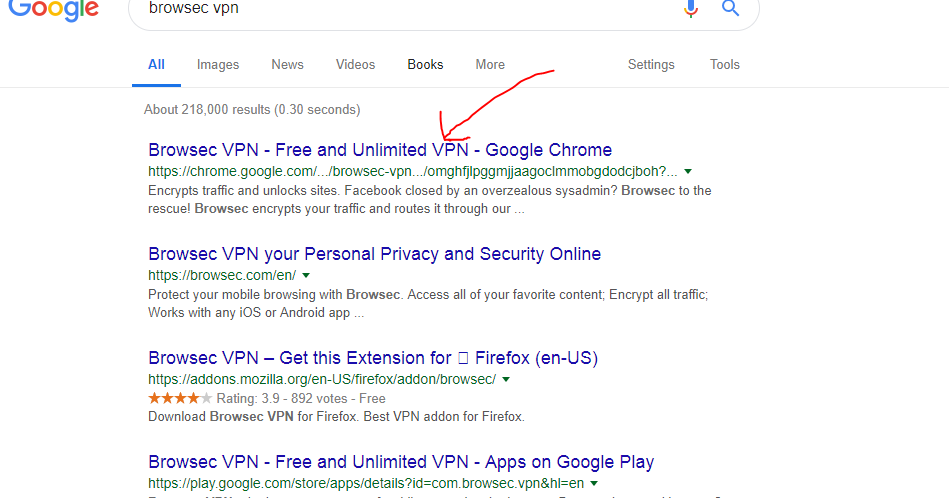Viewport: 949px width, 498px height.
Task: Expand dropdown arrow beside chrome.google.com URL
Action: pyautogui.click(x=688, y=172)
